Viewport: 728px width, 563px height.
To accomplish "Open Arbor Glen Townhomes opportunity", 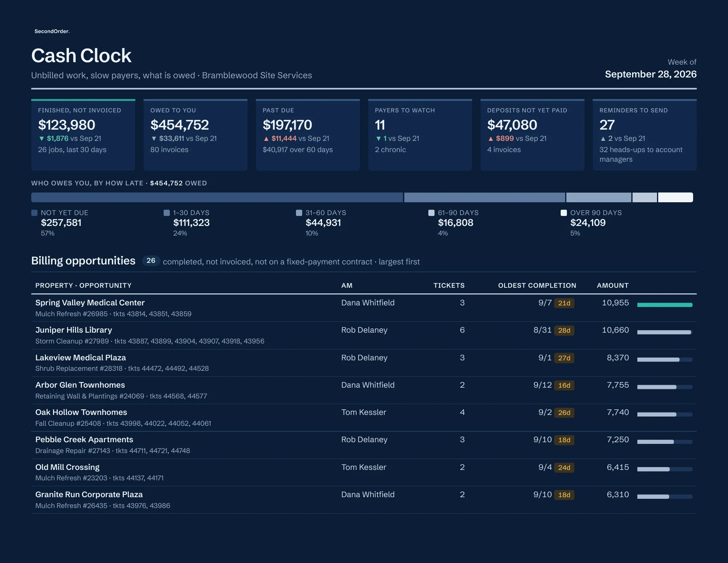I will 364,390.
